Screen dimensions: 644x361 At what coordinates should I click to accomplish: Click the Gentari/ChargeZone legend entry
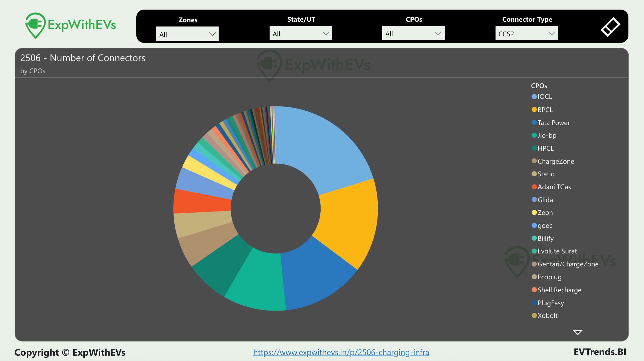click(x=565, y=264)
